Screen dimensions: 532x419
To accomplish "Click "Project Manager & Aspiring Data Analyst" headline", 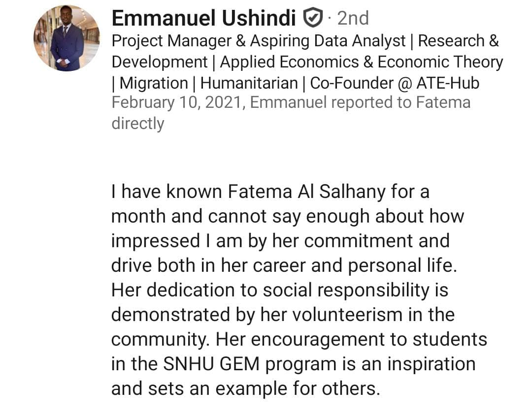I will [259, 41].
